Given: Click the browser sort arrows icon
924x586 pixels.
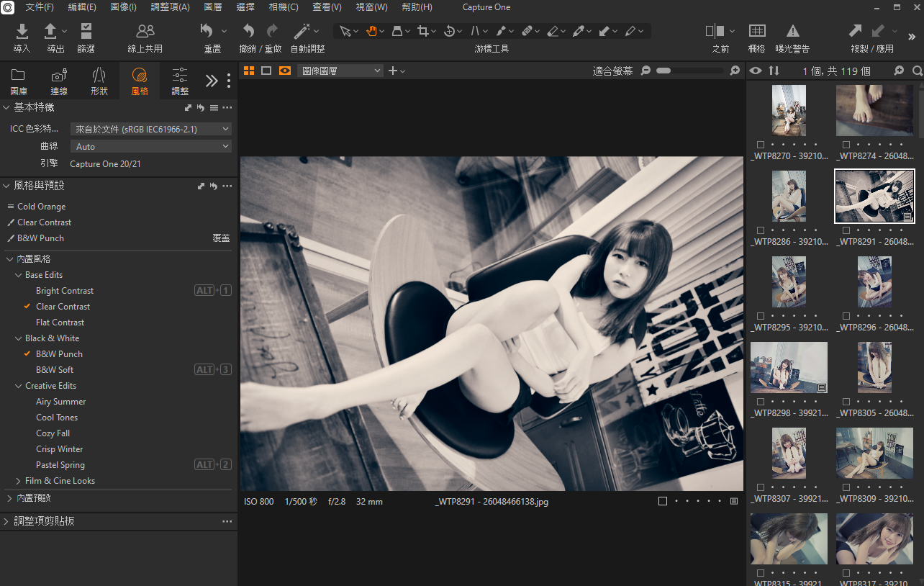Looking at the screenshot, I should [774, 71].
